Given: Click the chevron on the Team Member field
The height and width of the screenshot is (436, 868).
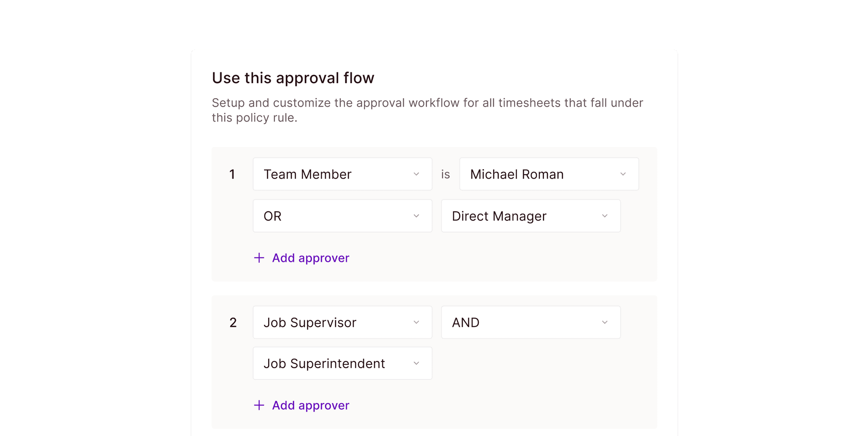Looking at the screenshot, I should tap(416, 174).
